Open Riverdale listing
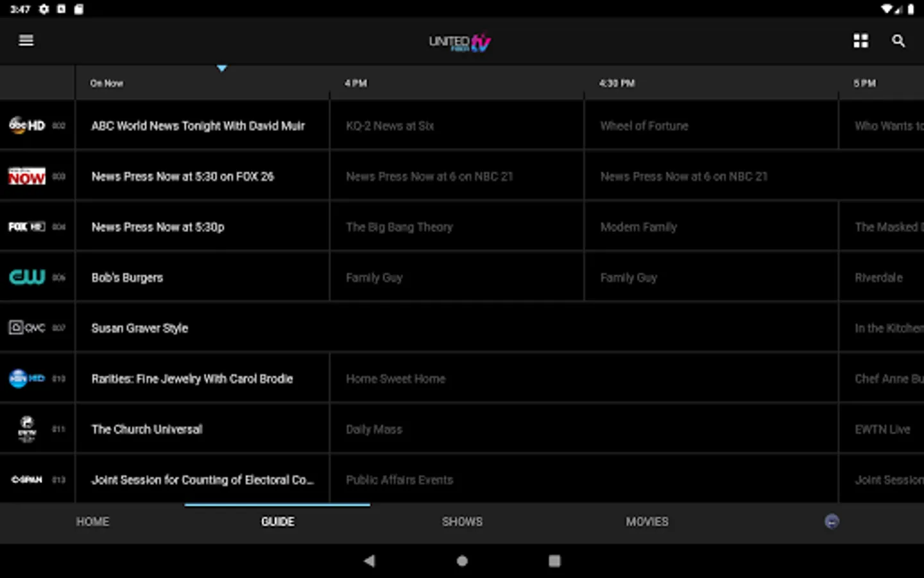 (882, 277)
